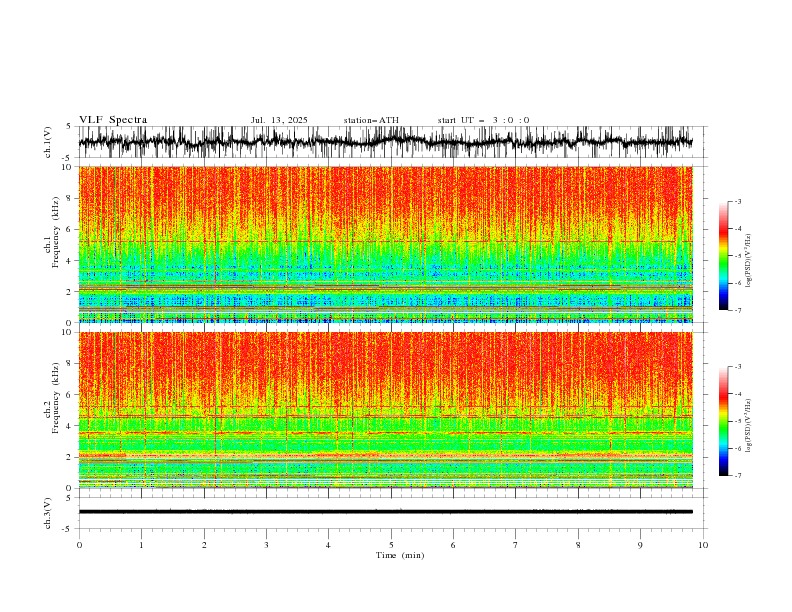
Task: Click time axis tick label "5"
Action: [x=391, y=545]
